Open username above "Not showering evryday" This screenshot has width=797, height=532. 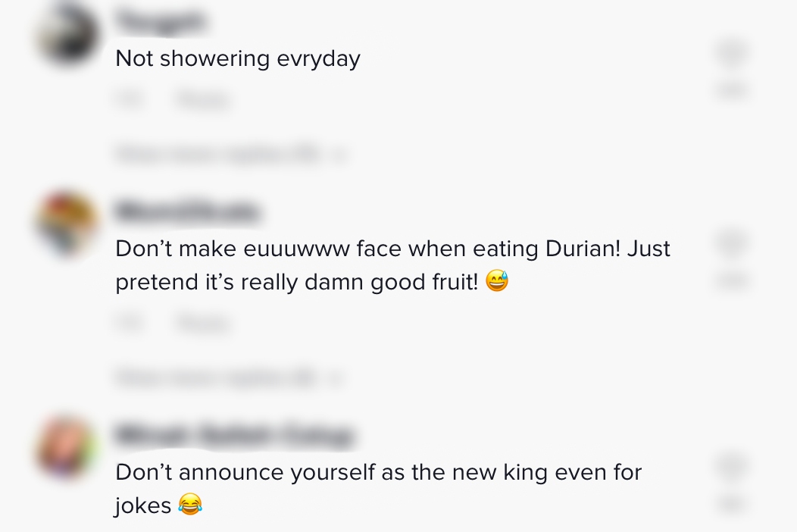point(161,21)
